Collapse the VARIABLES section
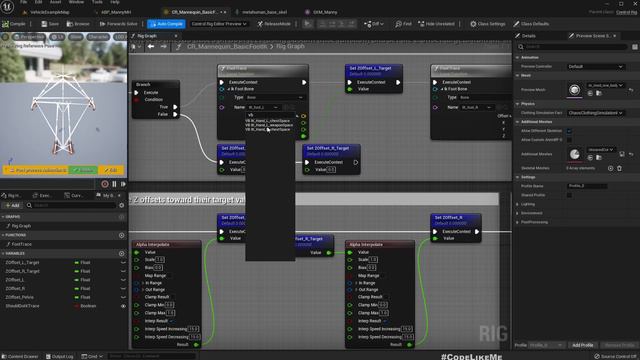 pyautogui.click(x=3, y=253)
